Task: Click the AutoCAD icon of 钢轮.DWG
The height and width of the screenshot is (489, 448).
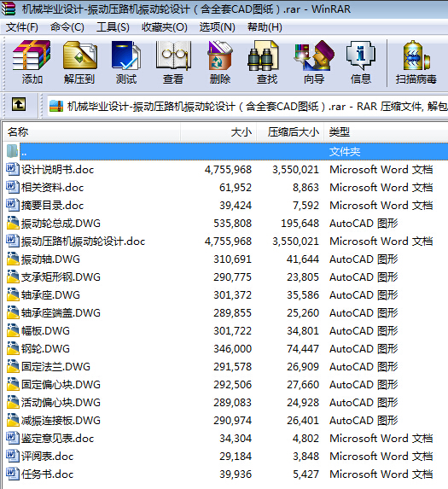Action: point(13,349)
